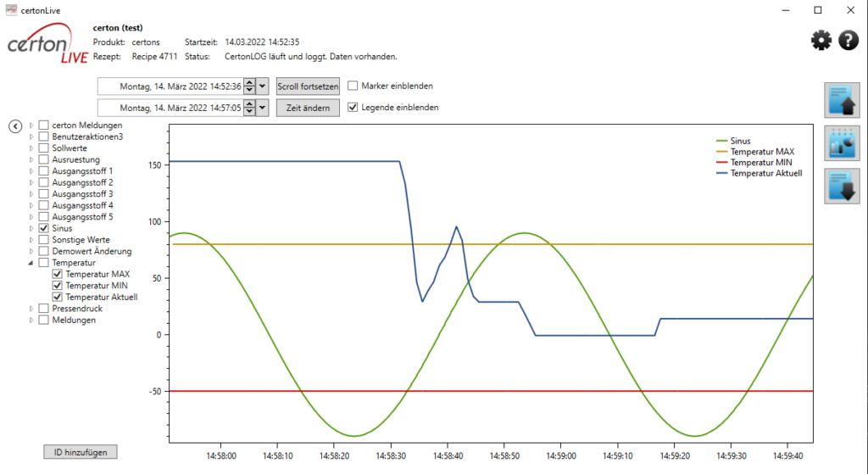Expand the Sollwerte tree node
The image size is (868, 474).
pyautogui.click(x=31, y=148)
